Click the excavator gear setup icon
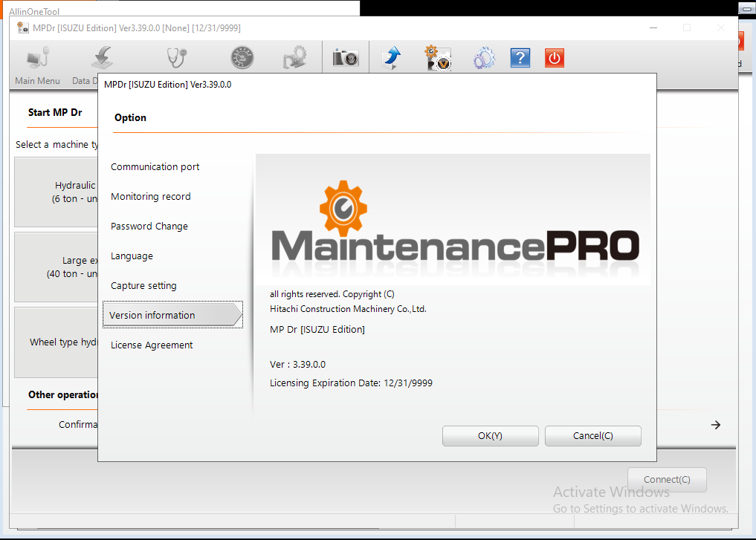The width and height of the screenshot is (756, 540). (x=294, y=58)
